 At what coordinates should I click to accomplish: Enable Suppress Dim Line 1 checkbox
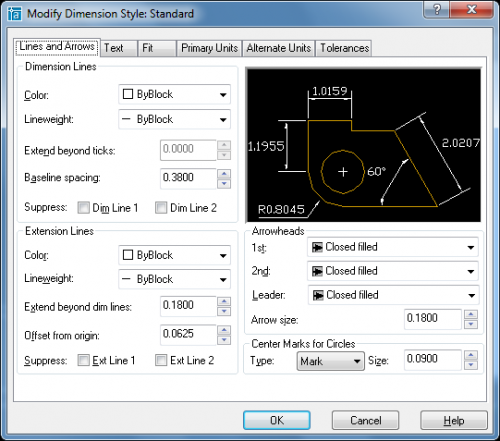click(83, 208)
